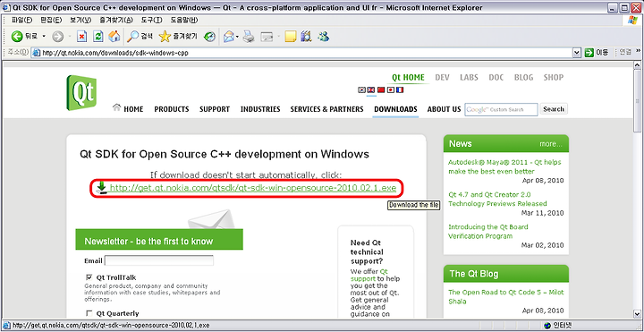Click the Windows flag throbber icon

(633, 20)
